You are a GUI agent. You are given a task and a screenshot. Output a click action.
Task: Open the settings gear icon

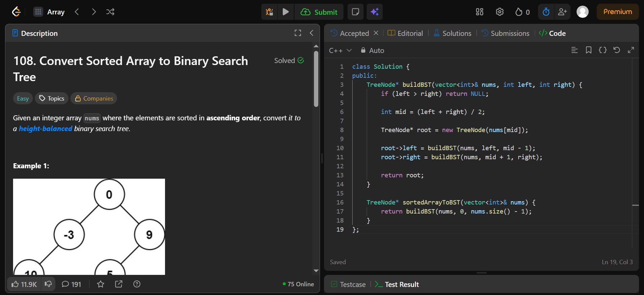pos(499,12)
